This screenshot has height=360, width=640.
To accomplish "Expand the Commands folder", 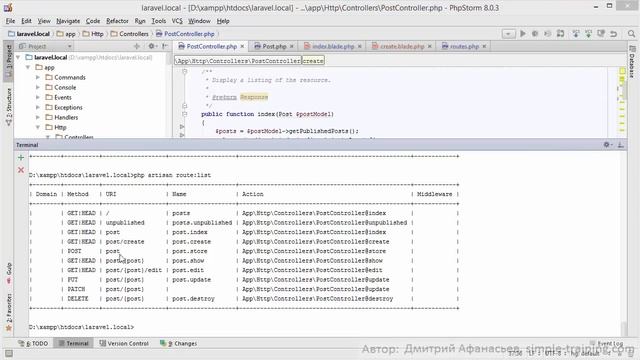I will point(38,77).
